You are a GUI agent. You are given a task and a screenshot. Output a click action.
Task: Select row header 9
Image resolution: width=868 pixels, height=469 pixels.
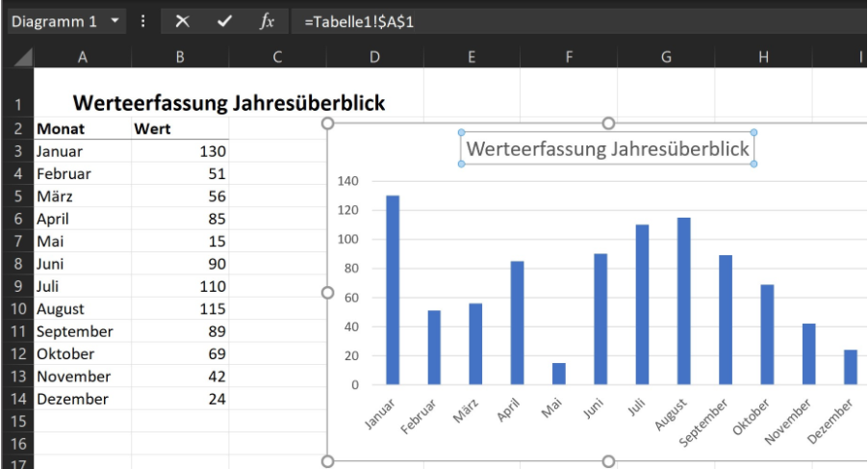[17, 286]
